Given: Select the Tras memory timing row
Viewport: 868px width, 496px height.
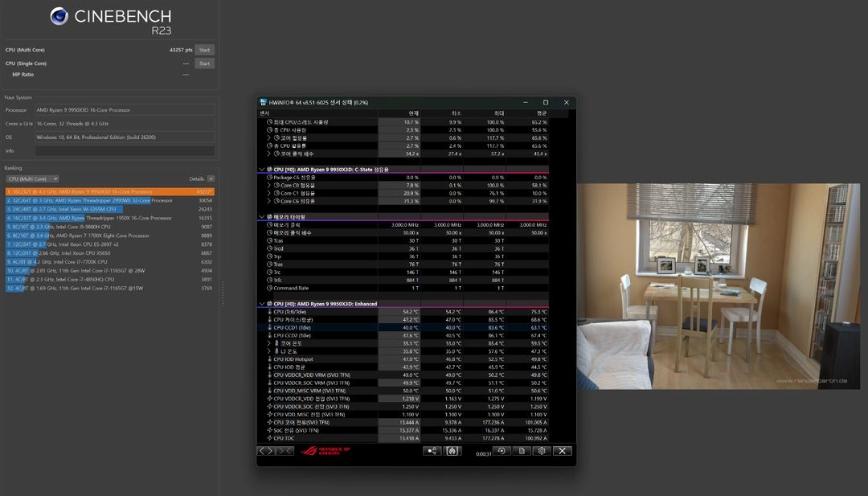Looking at the screenshot, I should (403, 264).
